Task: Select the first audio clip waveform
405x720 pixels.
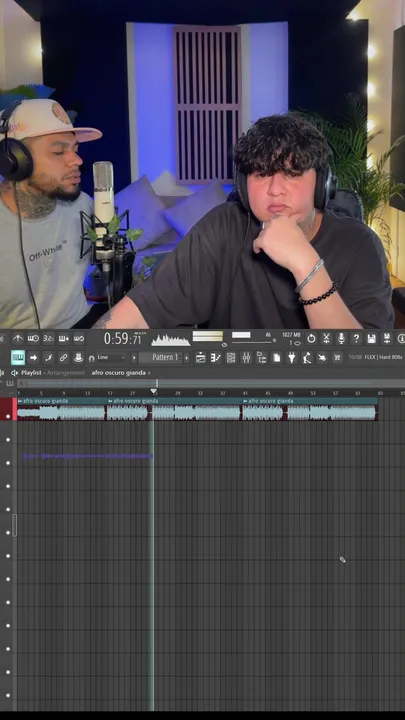Action: [x=62, y=412]
